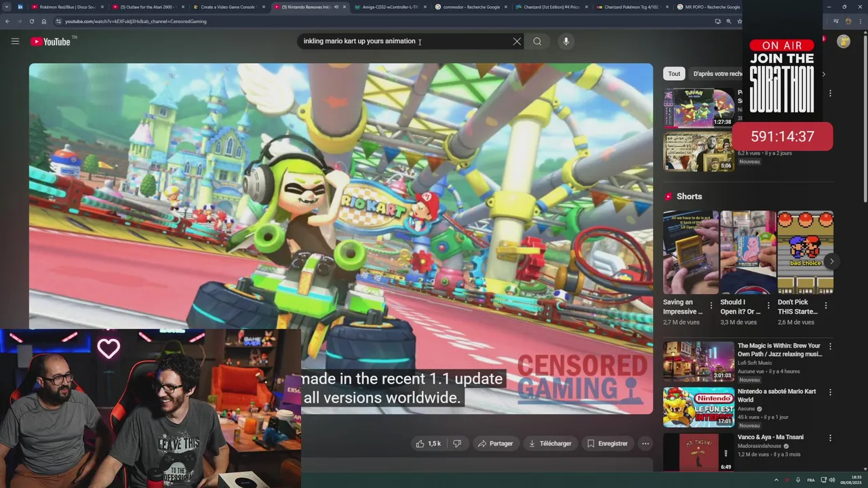Image resolution: width=868 pixels, height=488 pixels.
Task: Open options for the Pokémon 1:27:38 video
Action: tap(830, 94)
